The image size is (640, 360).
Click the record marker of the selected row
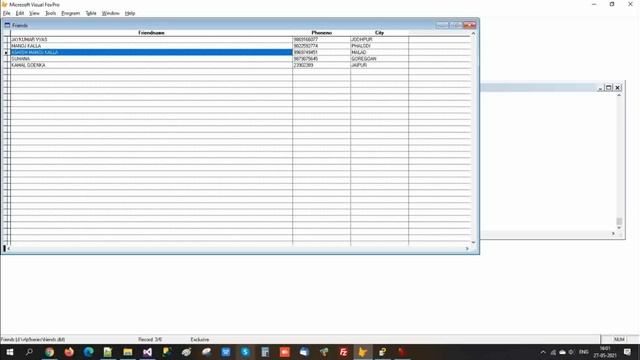click(x=6, y=53)
